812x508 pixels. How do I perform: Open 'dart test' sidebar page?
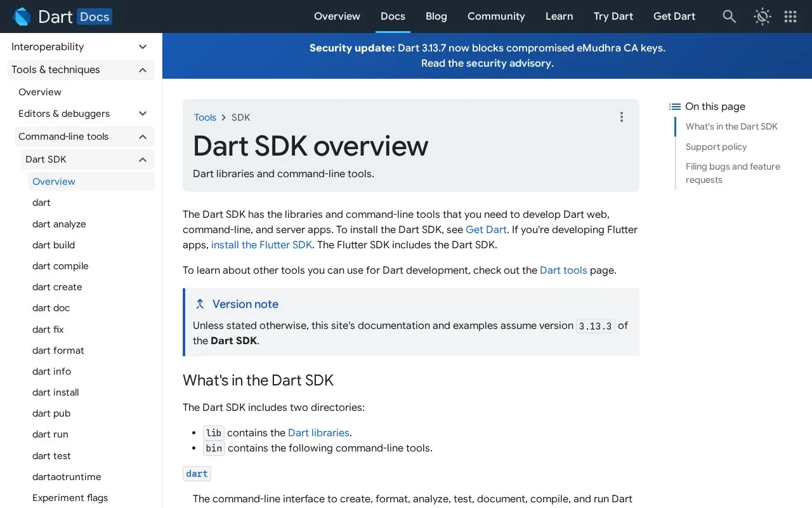coord(51,456)
